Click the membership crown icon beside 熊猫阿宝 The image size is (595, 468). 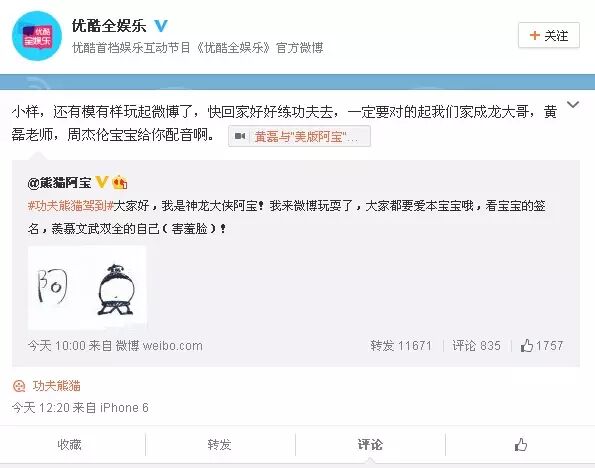tap(120, 183)
